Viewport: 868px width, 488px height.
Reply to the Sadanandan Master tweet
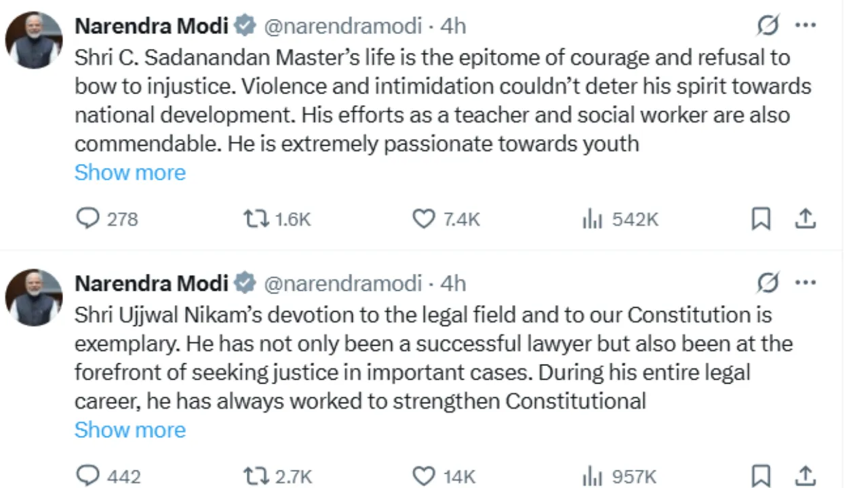pyautogui.click(x=88, y=218)
